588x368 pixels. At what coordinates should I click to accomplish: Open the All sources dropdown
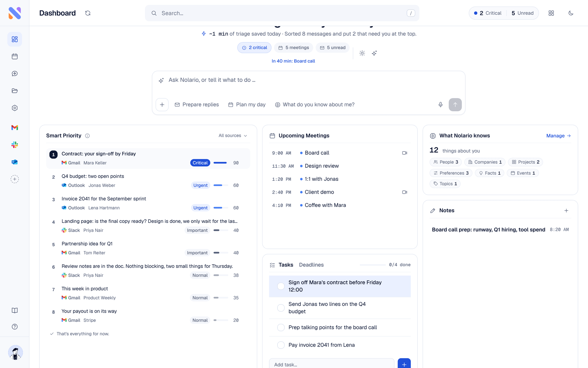pos(233,135)
